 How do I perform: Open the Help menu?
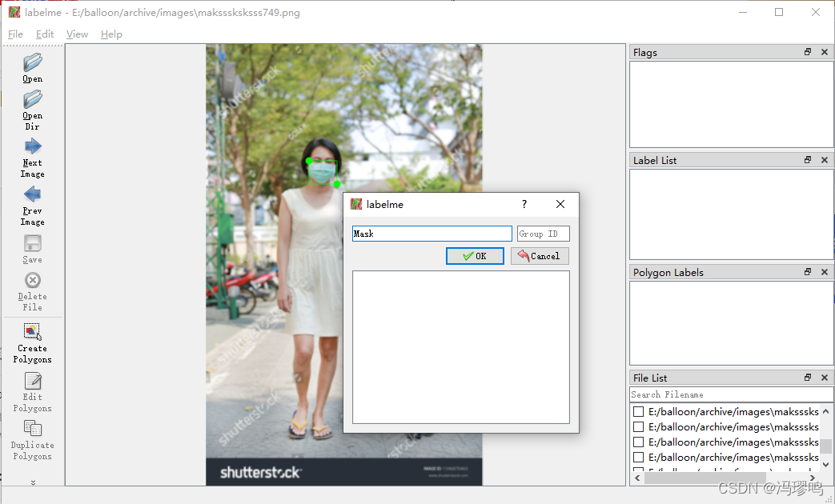[x=111, y=34]
